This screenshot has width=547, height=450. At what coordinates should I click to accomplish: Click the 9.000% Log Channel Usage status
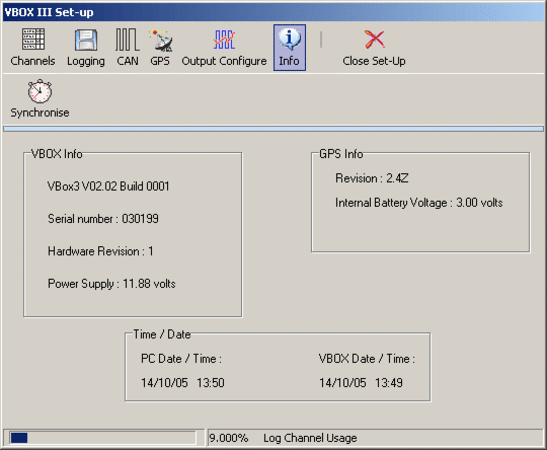click(x=283, y=438)
